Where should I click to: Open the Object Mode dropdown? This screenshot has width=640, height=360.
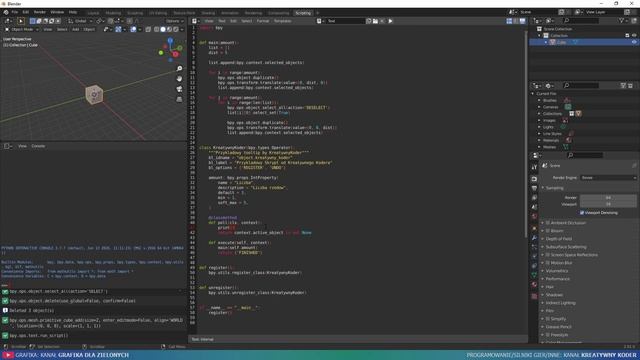22,29
